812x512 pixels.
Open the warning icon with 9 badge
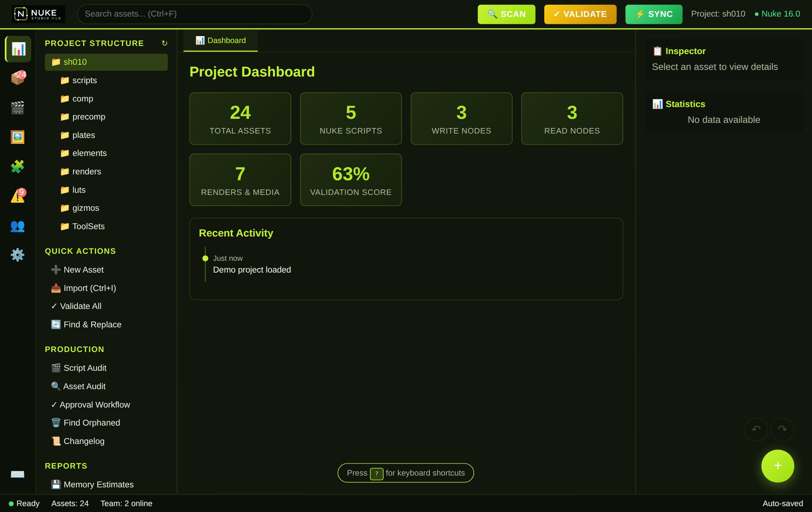(18, 196)
